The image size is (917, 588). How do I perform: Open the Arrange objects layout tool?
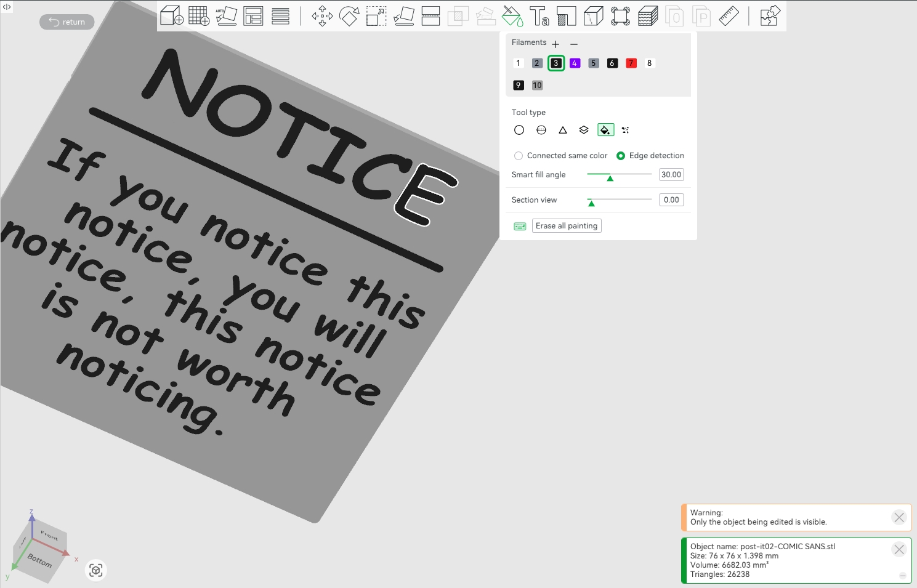point(253,15)
